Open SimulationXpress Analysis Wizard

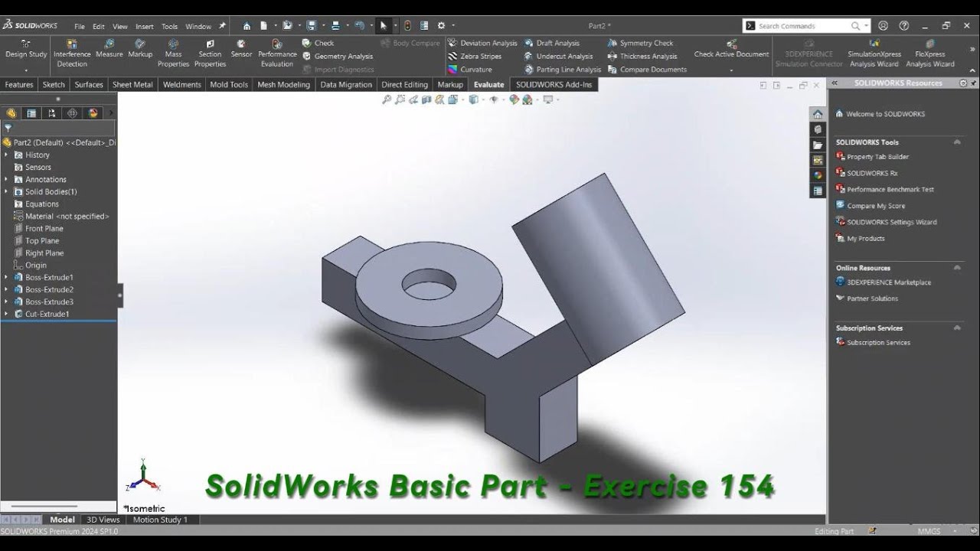[x=874, y=54]
